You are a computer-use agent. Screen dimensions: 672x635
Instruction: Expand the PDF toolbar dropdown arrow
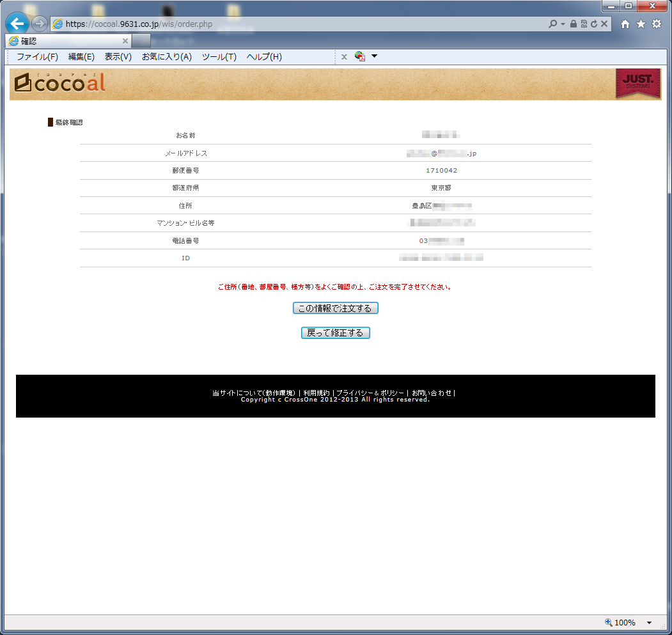[x=375, y=56]
